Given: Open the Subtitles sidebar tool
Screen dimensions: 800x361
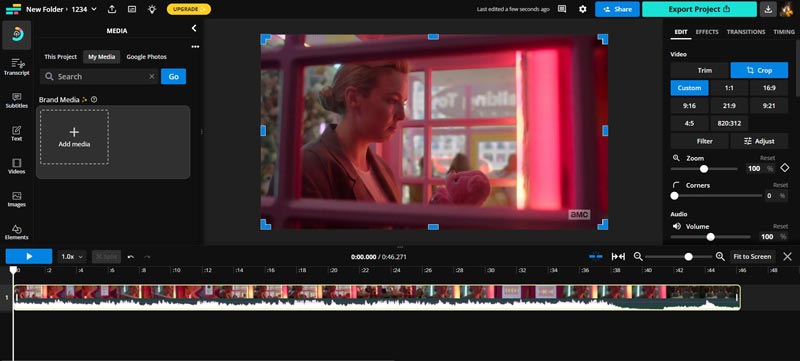Looking at the screenshot, I should coord(17,100).
